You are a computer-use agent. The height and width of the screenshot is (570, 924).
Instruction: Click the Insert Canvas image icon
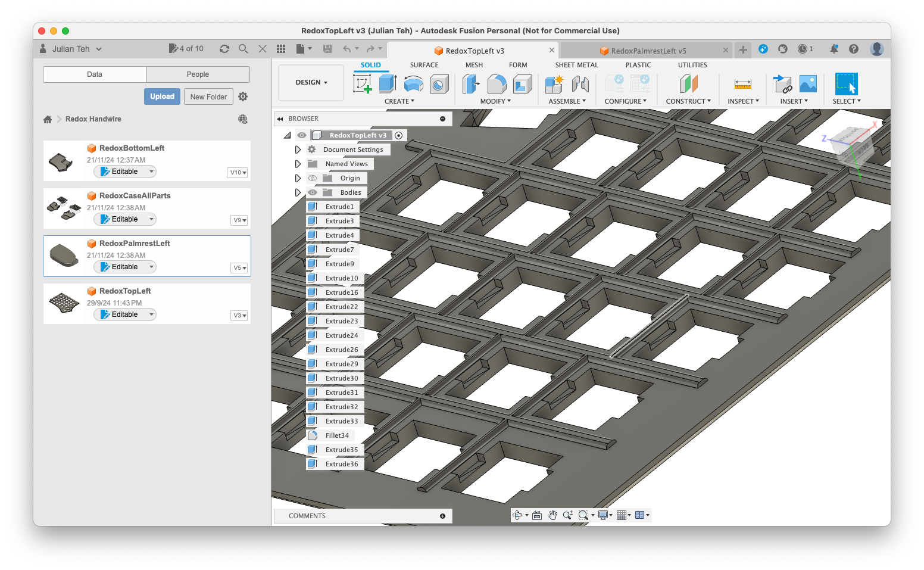point(807,84)
